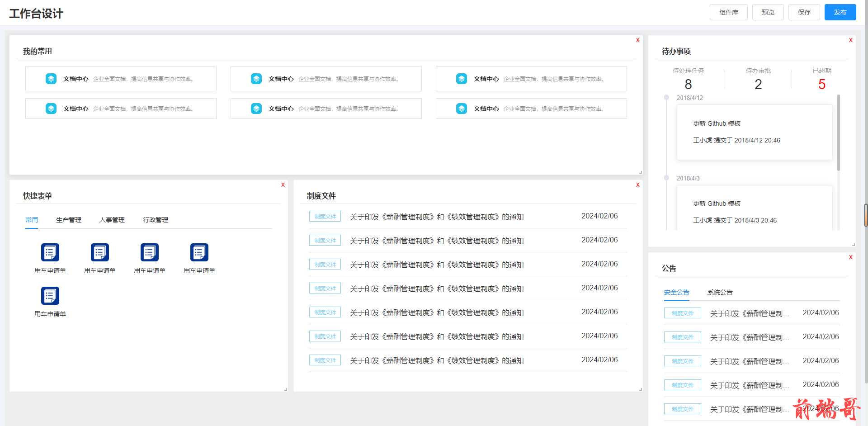Remove the 我的常用 panel with its red X
The image size is (868, 426).
coord(638,40)
